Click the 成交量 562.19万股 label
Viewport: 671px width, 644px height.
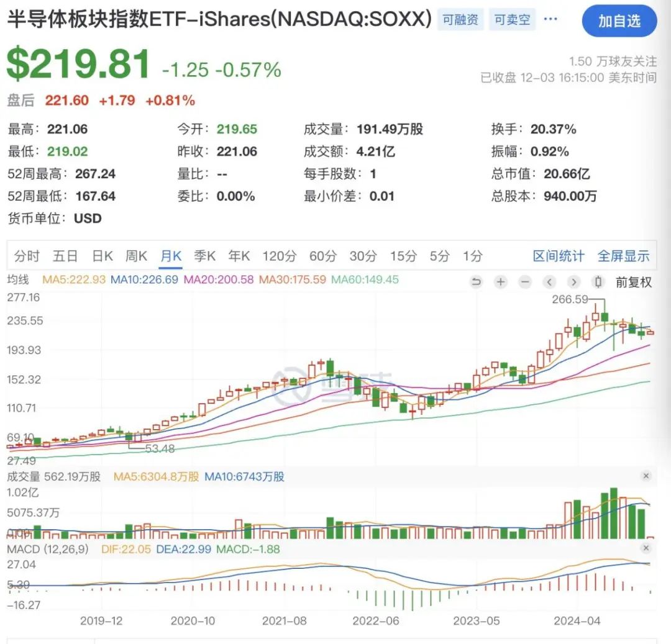click(53, 476)
